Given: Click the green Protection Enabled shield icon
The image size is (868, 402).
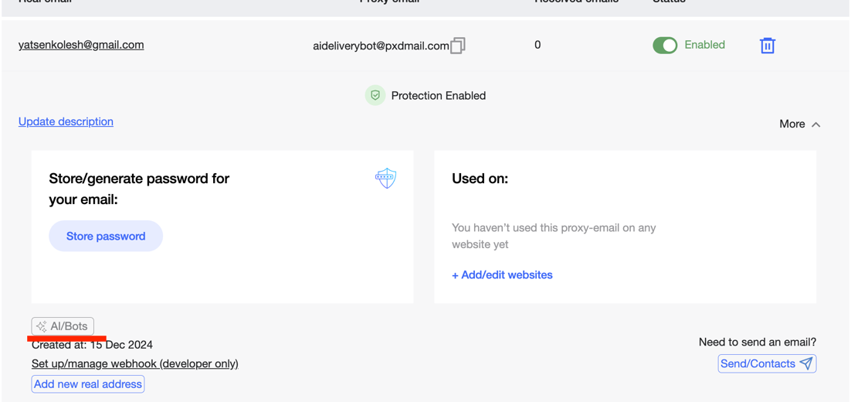Looking at the screenshot, I should click(x=375, y=95).
